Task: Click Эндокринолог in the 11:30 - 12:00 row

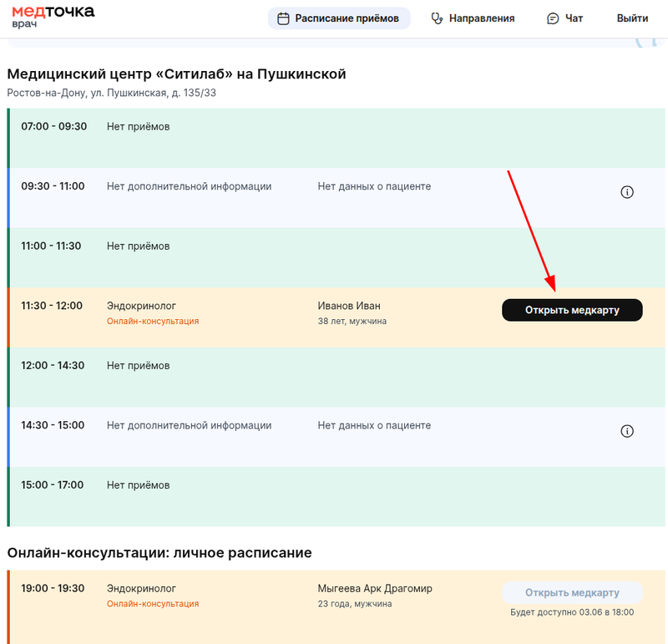Action: click(141, 306)
